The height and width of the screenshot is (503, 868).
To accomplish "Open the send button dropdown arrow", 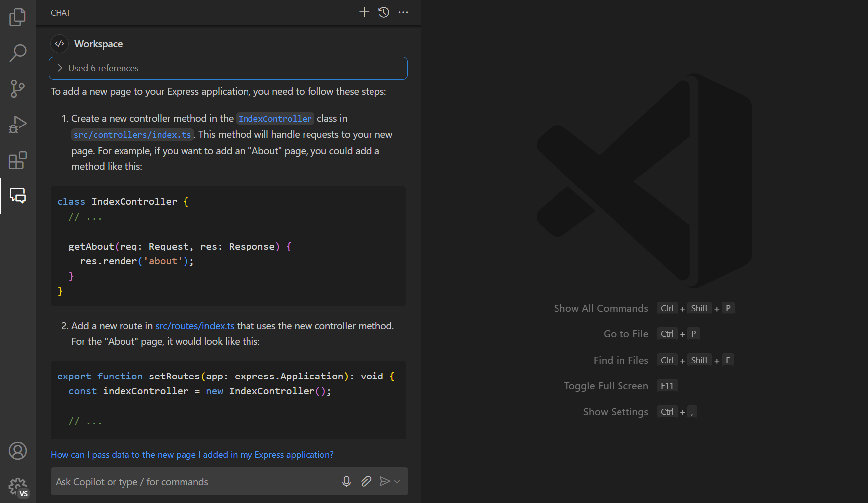I will [397, 481].
